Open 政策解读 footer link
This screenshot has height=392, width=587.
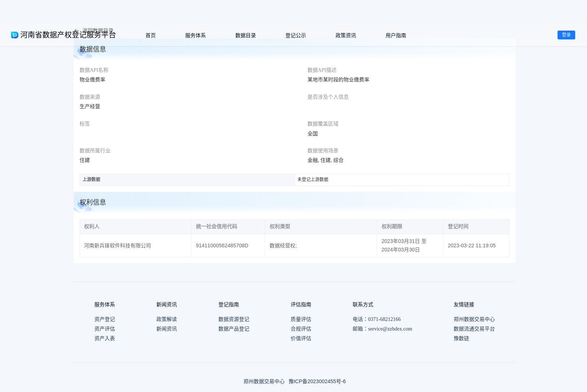(x=166, y=319)
